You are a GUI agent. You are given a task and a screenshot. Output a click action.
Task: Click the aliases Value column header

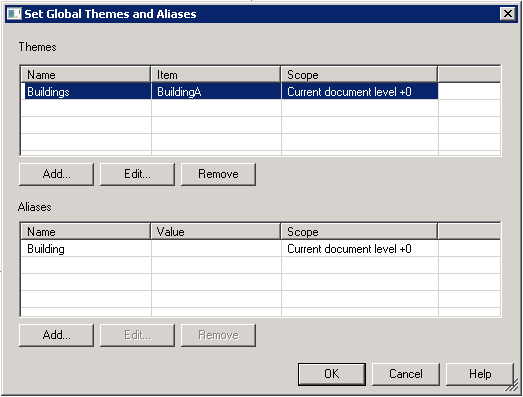tap(216, 232)
